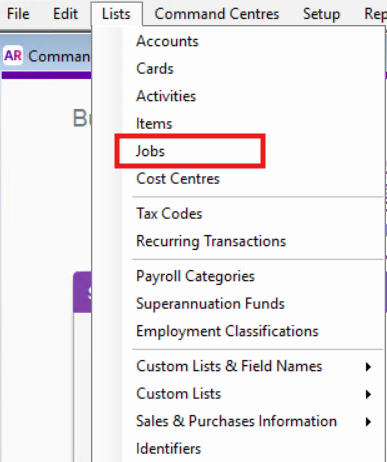387x462 pixels.
Task: Open the File menu
Action: [x=18, y=14]
